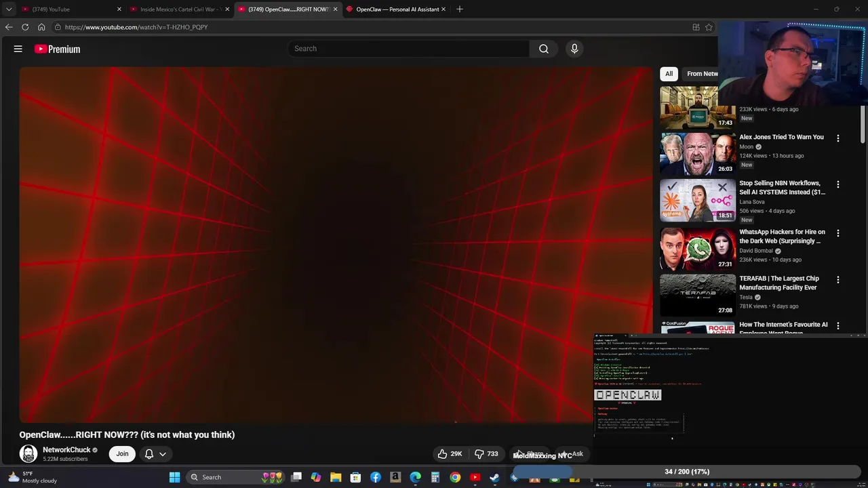
Task: Click inside the YouTube search field
Action: (x=408, y=49)
